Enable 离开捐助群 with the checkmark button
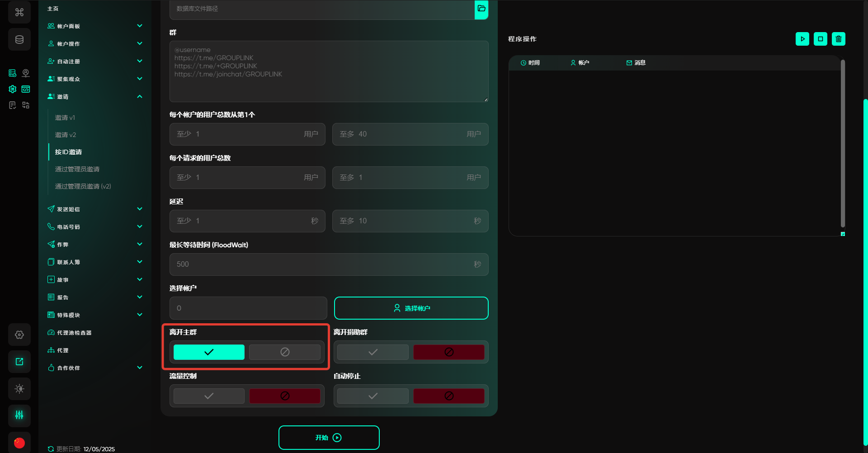Screen dimensions: 868x453 coord(373,352)
